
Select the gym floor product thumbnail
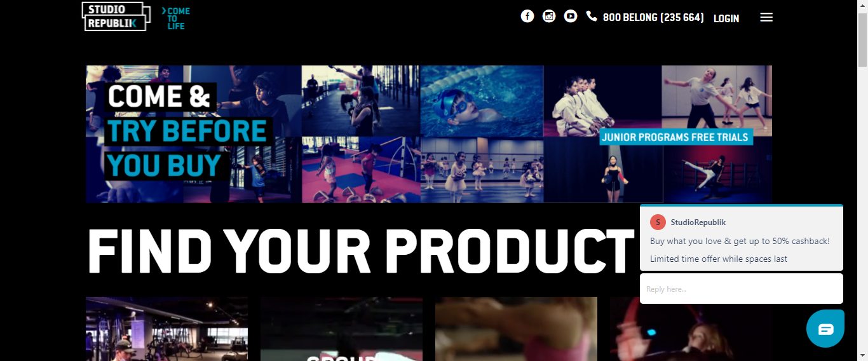coord(166,329)
